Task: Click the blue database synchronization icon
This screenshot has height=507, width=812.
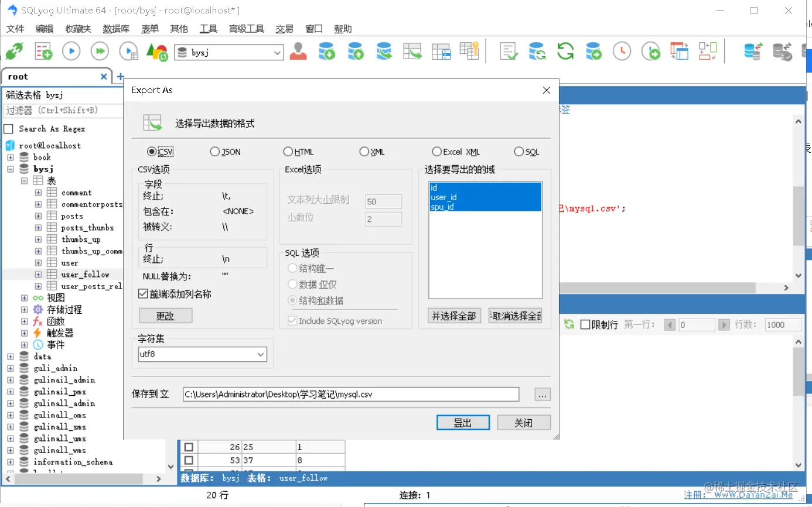Action: 753,52
